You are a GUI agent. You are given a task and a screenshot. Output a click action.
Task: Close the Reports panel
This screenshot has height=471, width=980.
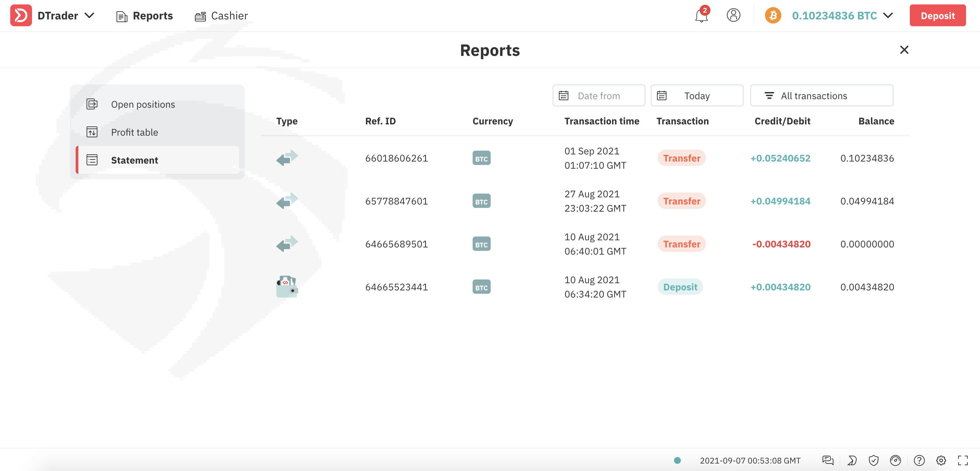coord(904,50)
